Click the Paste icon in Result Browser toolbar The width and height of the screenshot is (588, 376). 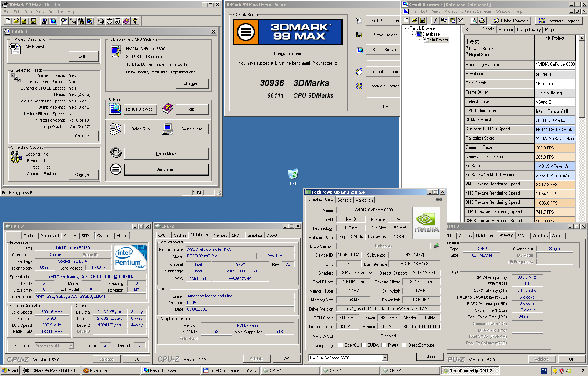pyautogui.click(x=452, y=20)
